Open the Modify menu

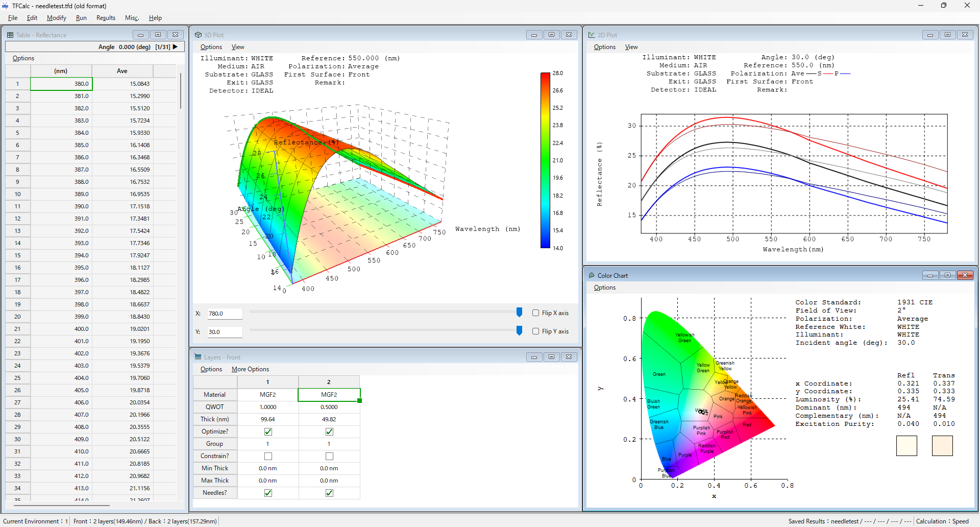pos(57,18)
